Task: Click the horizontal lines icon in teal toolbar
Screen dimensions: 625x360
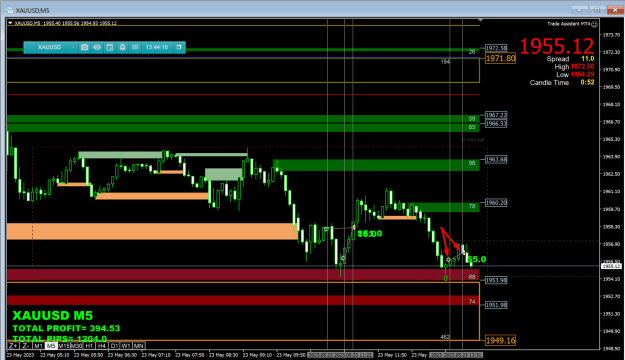Action: (x=135, y=47)
